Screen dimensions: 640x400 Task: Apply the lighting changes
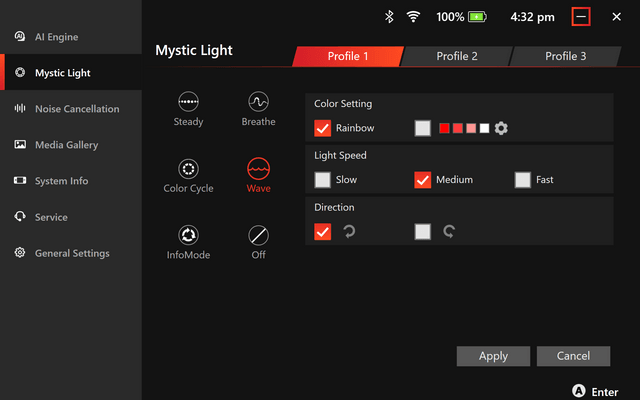(493, 356)
